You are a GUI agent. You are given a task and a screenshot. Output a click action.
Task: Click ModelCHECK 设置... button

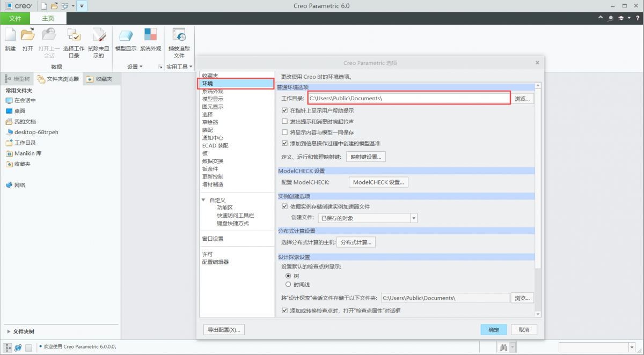tap(378, 182)
